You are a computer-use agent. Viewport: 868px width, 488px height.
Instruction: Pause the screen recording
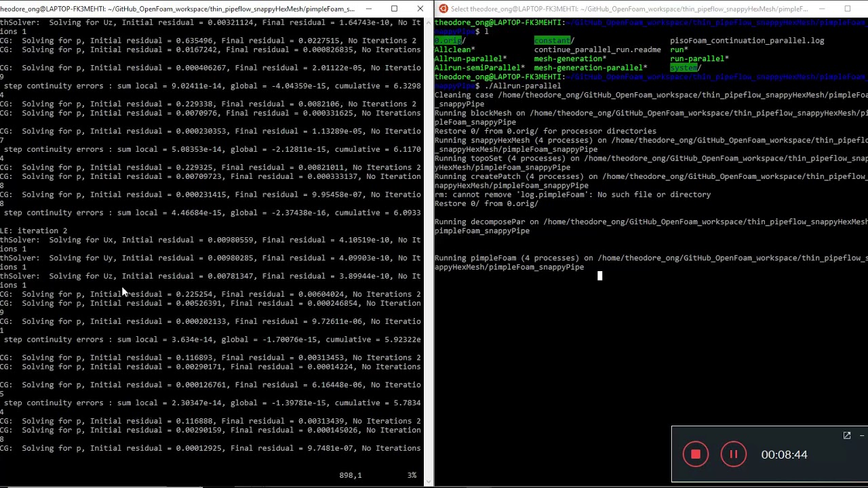click(733, 455)
